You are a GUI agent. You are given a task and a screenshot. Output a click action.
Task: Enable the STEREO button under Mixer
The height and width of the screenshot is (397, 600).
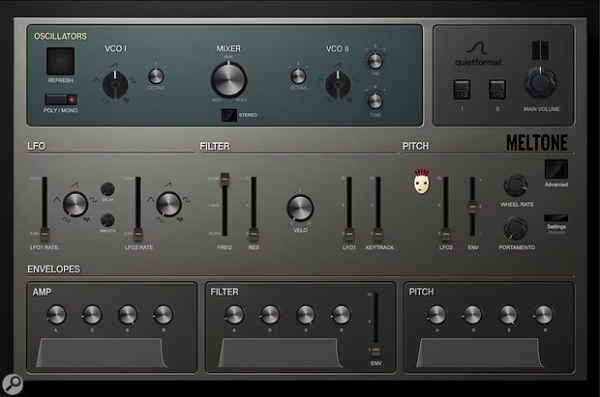[229, 115]
